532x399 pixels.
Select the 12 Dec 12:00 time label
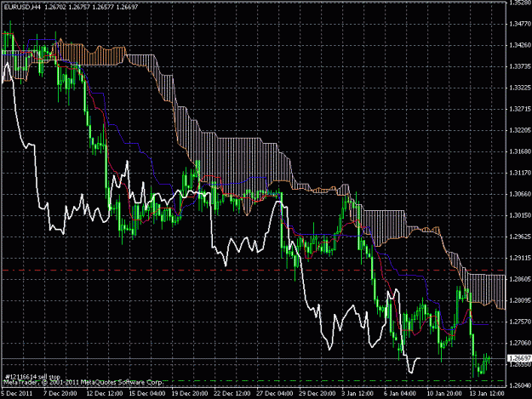pyautogui.click(x=105, y=393)
